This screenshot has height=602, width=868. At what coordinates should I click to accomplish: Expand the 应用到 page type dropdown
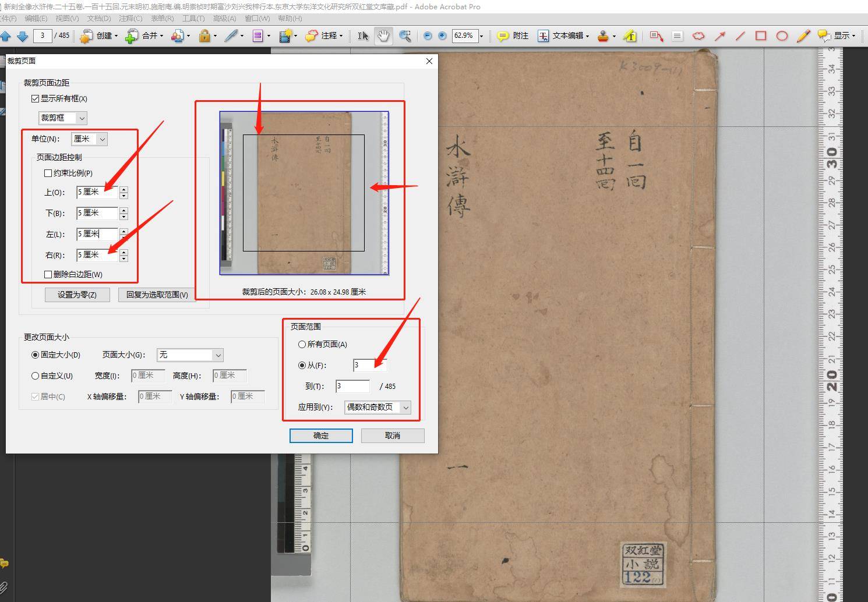tap(377, 408)
